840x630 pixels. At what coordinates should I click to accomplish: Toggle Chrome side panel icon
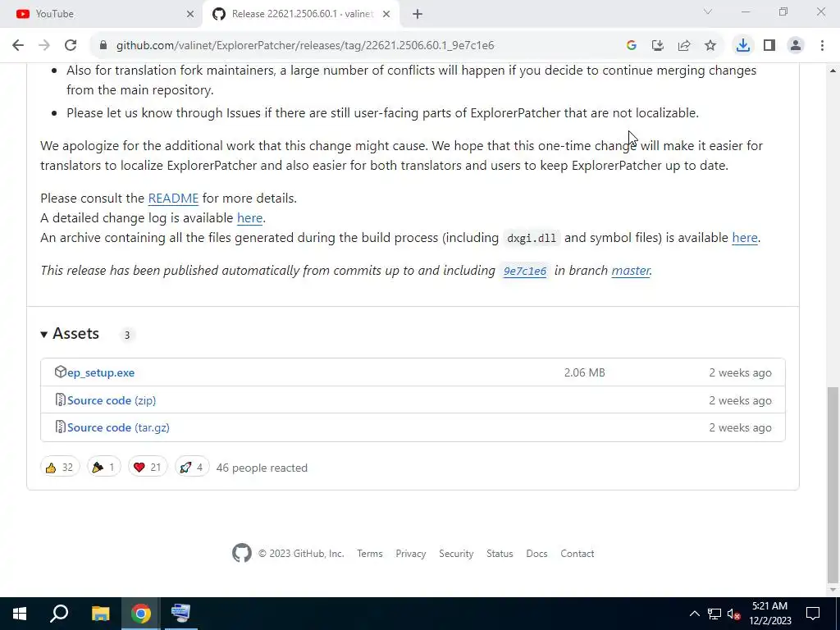point(769,46)
